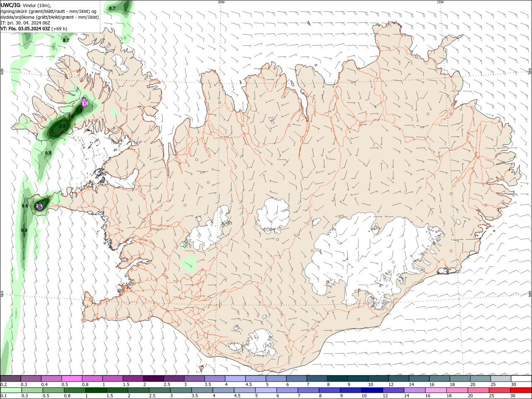Image resolution: width=532 pixels, height=399 pixels.
Task: Click the 64N latitude label on right edge
Action: coord(530,293)
